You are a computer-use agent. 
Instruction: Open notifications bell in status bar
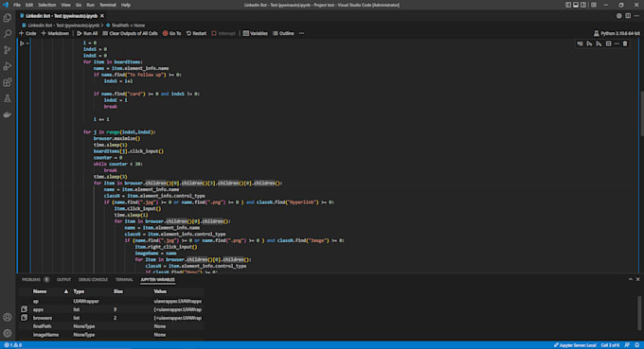pyautogui.click(x=636, y=345)
